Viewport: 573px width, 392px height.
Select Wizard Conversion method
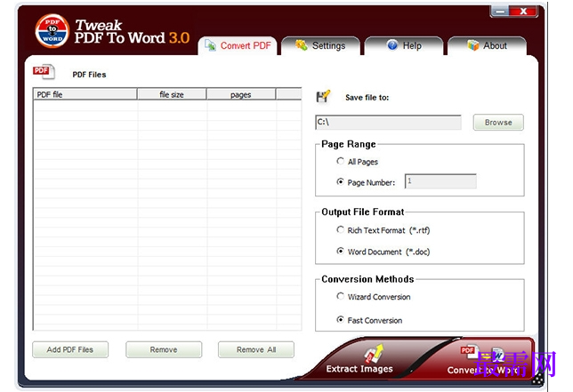tap(340, 296)
